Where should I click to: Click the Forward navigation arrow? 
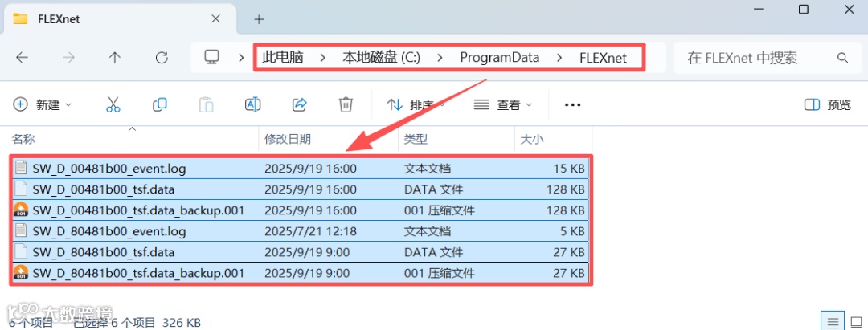(68, 58)
